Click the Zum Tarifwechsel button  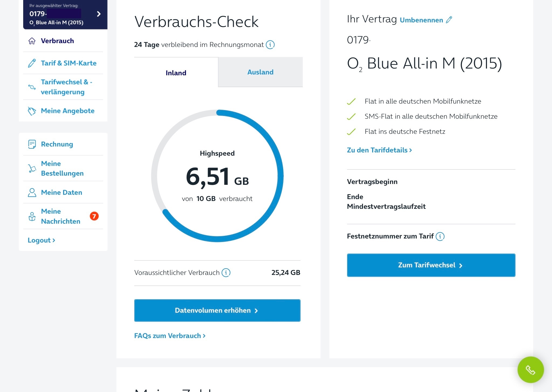click(431, 265)
